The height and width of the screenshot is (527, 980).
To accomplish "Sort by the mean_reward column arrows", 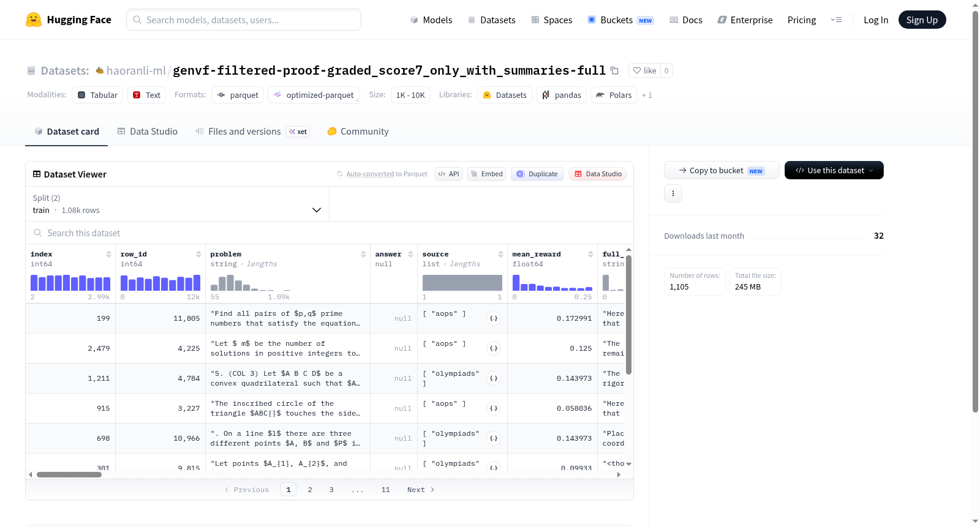I will (590, 254).
